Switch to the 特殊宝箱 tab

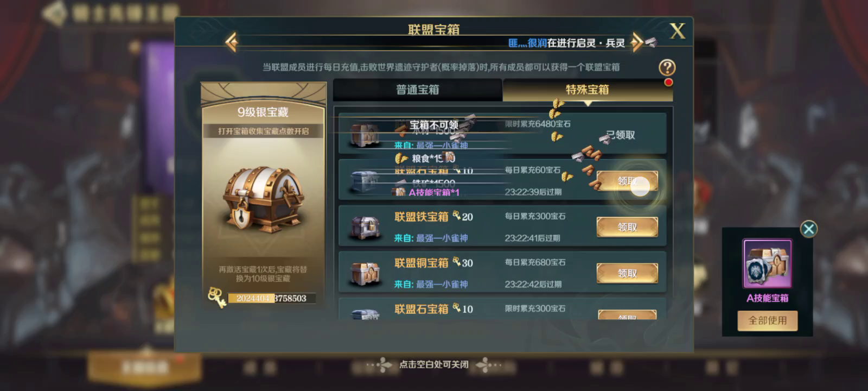(588, 90)
